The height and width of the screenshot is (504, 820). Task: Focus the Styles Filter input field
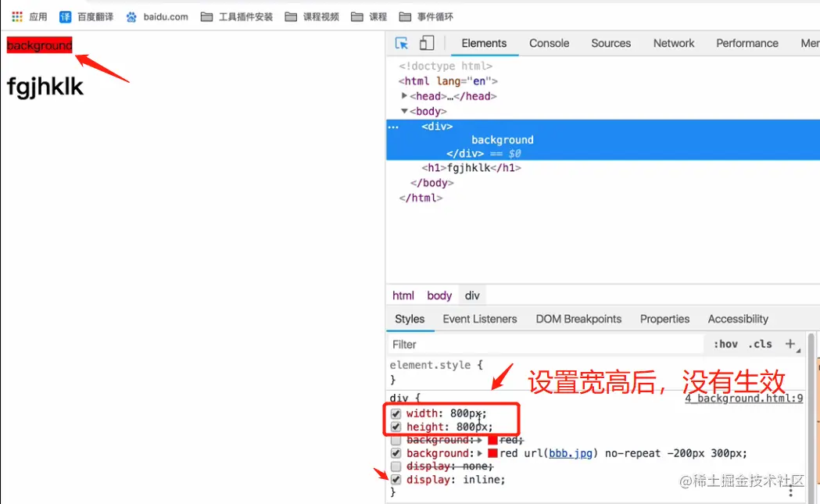tap(546, 344)
